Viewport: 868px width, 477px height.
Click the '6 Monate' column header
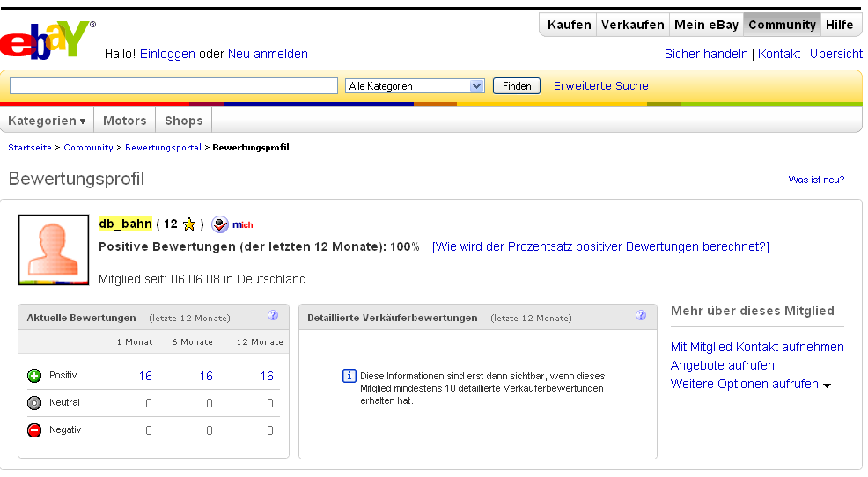(192, 342)
